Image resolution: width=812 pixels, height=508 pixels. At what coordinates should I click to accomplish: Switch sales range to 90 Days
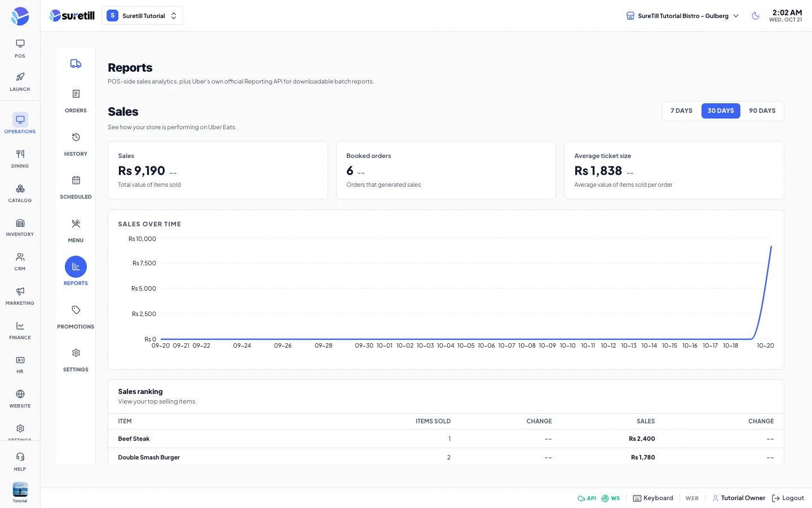click(x=762, y=111)
